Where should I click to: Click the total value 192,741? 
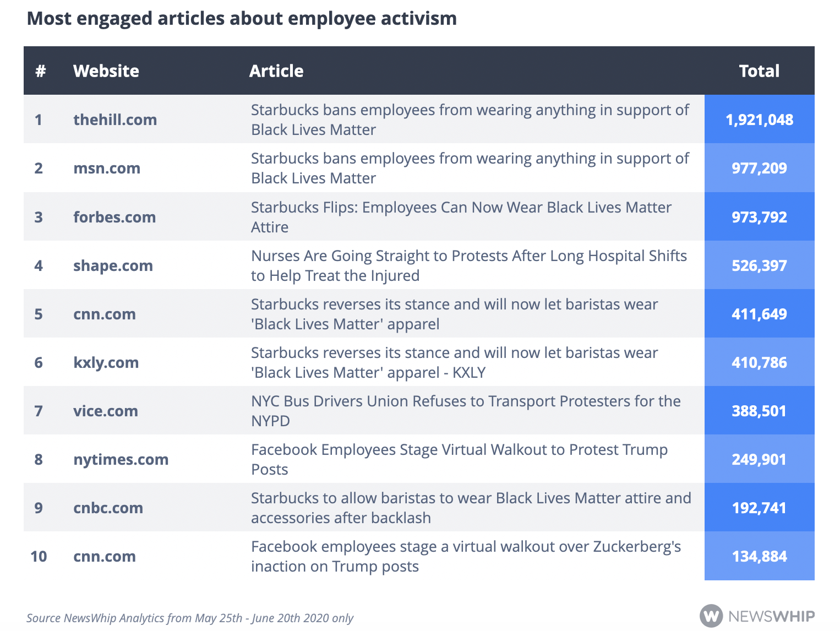coord(759,508)
